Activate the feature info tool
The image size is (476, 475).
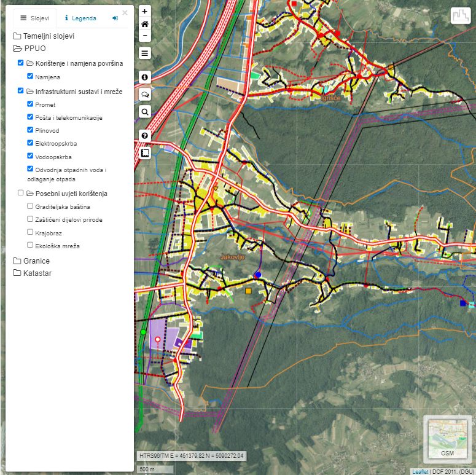coord(144,77)
